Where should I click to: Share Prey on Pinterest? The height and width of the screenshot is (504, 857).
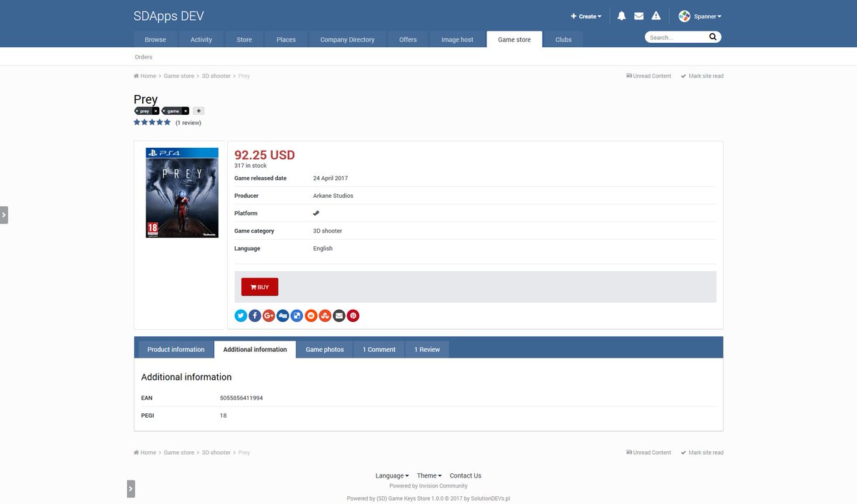(x=353, y=316)
